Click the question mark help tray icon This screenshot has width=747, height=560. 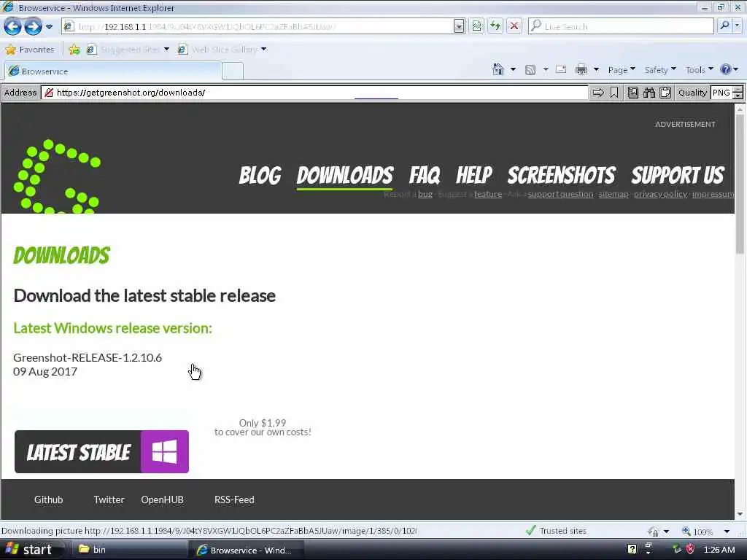(x=632, y=550)
